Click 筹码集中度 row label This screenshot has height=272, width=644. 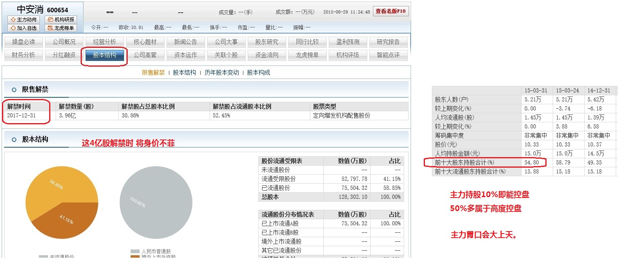[x=449, y=135]
